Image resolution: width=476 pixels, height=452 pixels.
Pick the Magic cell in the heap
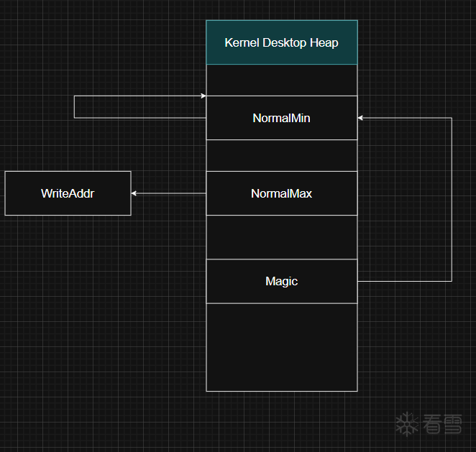(281, 281)
